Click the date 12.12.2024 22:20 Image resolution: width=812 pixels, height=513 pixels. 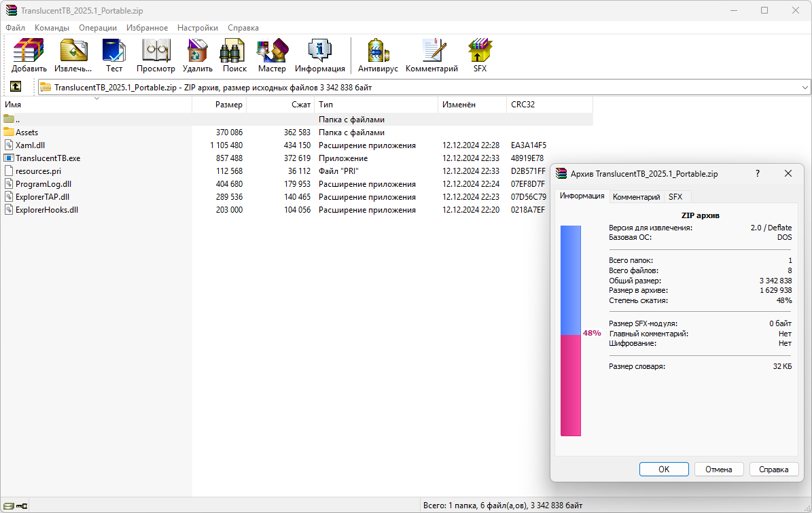click(471, 210)
